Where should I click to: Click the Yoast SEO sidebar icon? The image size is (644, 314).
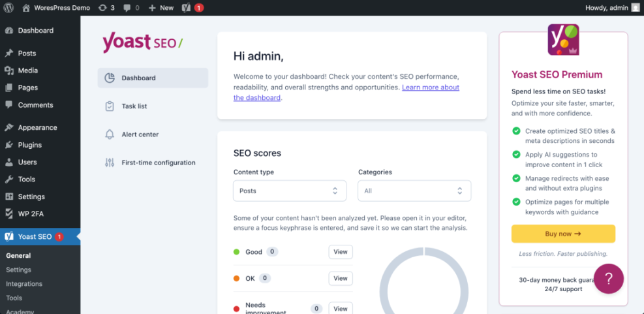click(9, 237)
